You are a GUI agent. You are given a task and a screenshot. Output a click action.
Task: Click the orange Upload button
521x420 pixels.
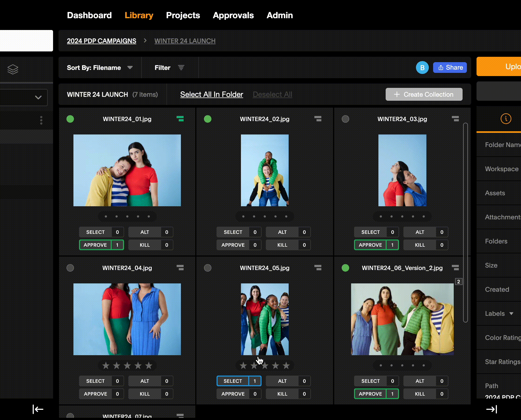(499, 66)
